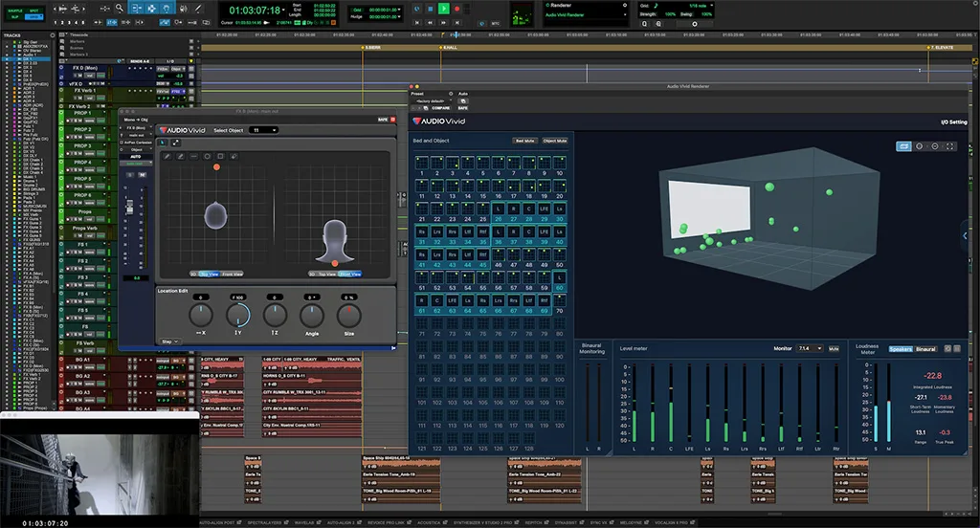
Task: Toggle Solo S on panner channel strip
Action: tap(131, 175)
